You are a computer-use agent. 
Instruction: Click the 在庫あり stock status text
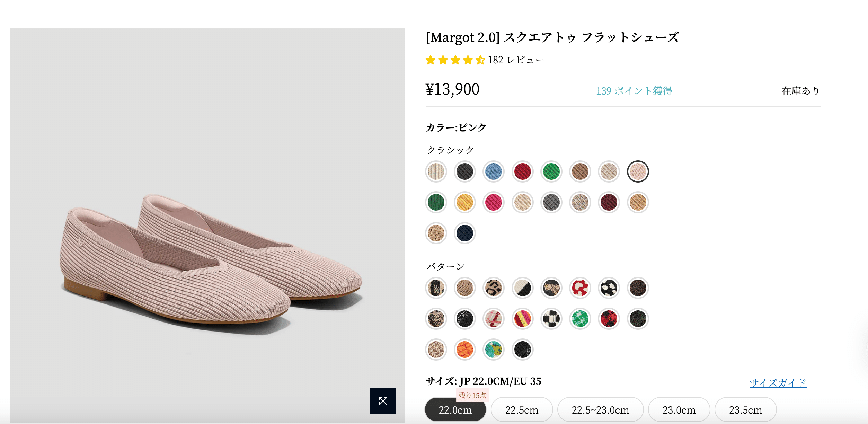point(800,91)
